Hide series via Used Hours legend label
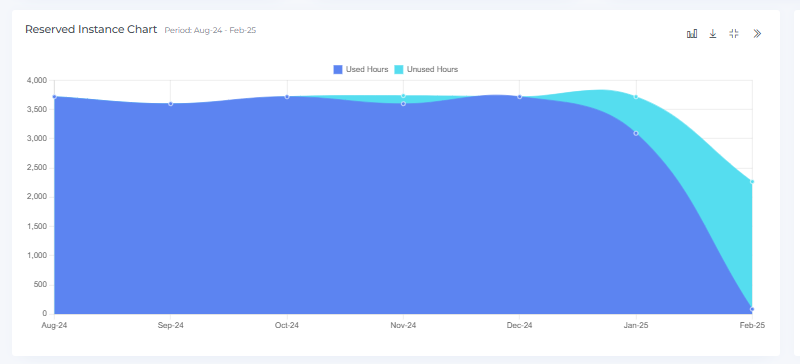Viewport: 800px width, 364px height. click(367, 69)
